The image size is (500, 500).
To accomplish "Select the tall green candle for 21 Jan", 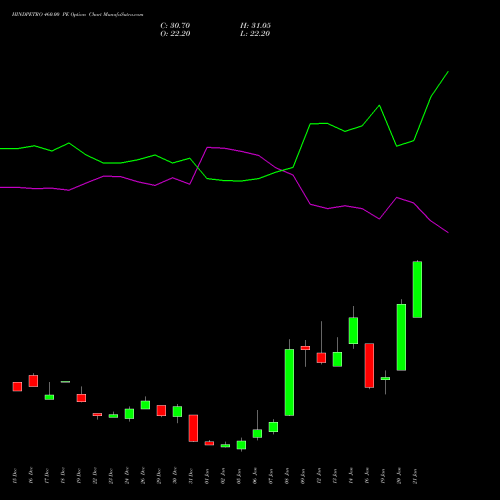I will coord(417,289).
